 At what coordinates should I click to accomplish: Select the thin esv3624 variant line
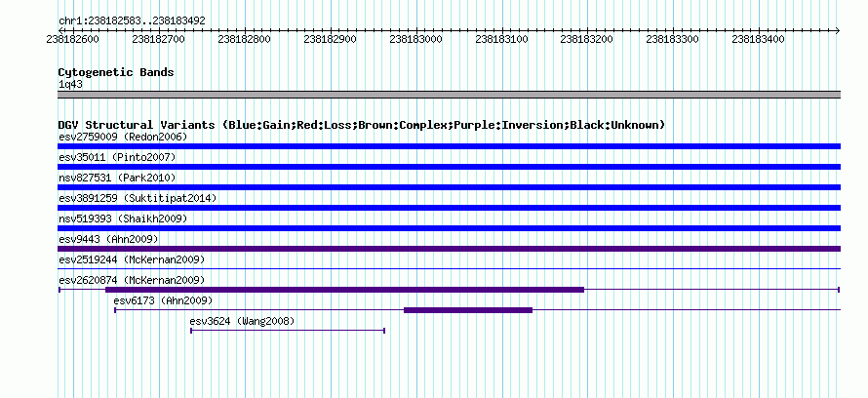288,331
